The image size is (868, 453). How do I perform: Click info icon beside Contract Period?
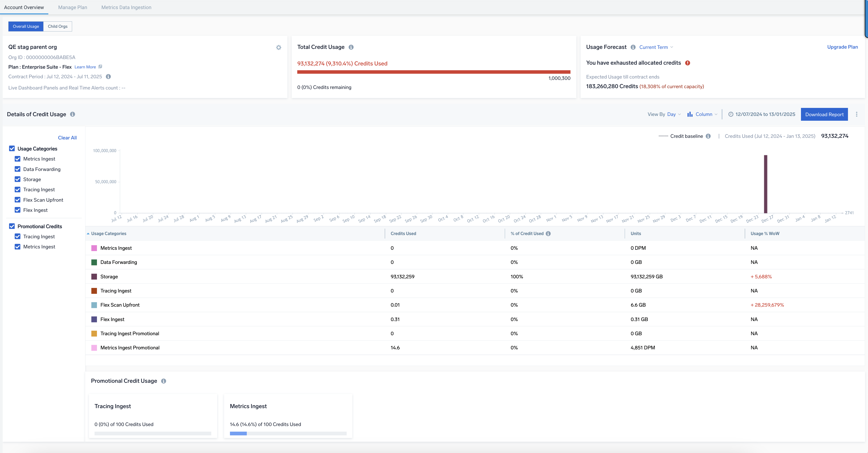pos(108,76)
